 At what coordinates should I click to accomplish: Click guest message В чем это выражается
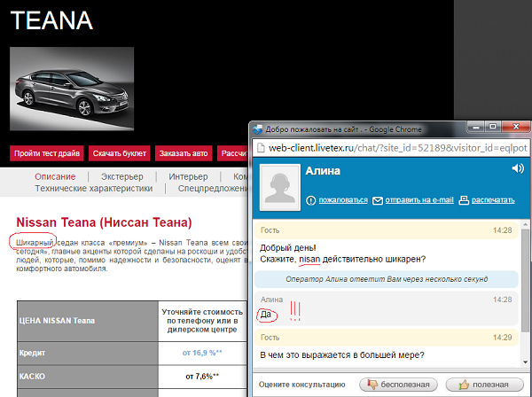pyautogui.click(x=342, y=355)
